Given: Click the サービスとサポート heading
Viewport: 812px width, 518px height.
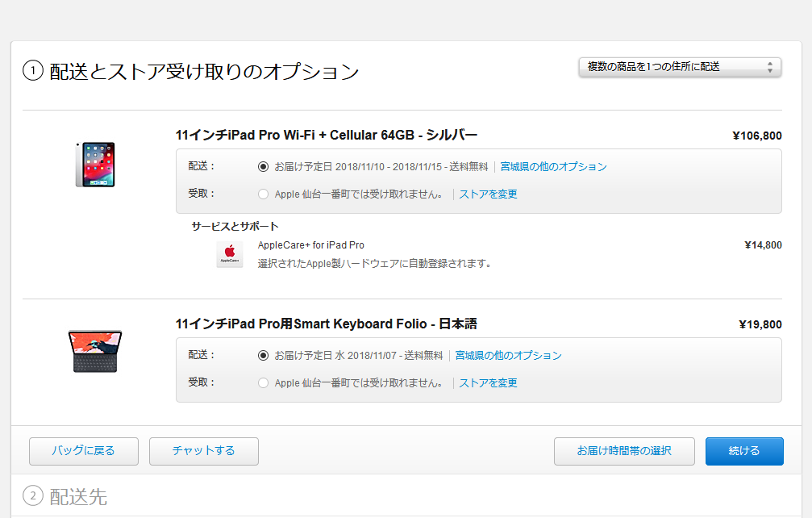Looking at the screenshot, I should (235, 227).
